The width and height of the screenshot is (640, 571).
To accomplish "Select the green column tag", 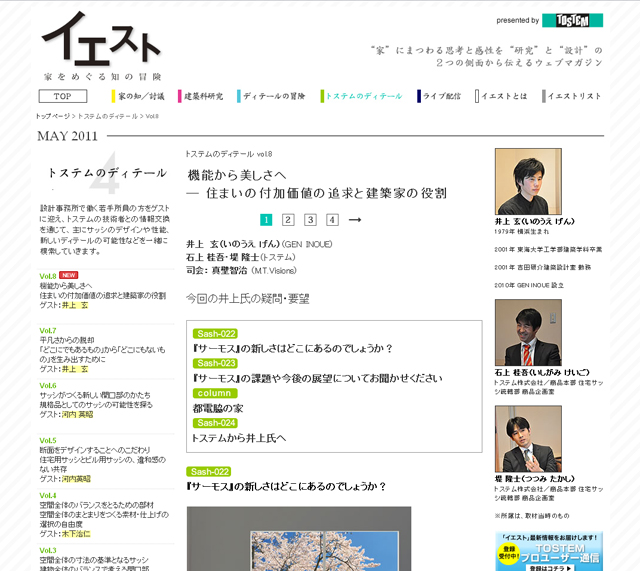I will pos(214,393).
